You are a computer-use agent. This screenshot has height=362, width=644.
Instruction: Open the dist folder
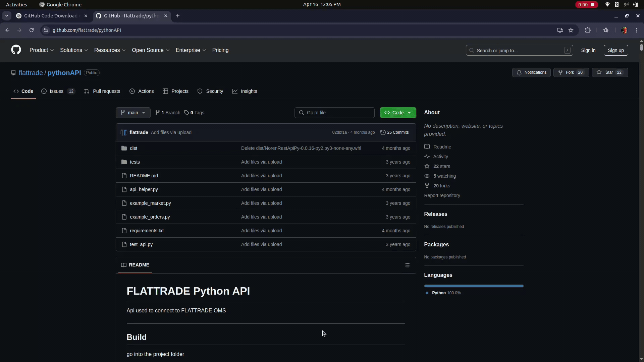point(133,148)
